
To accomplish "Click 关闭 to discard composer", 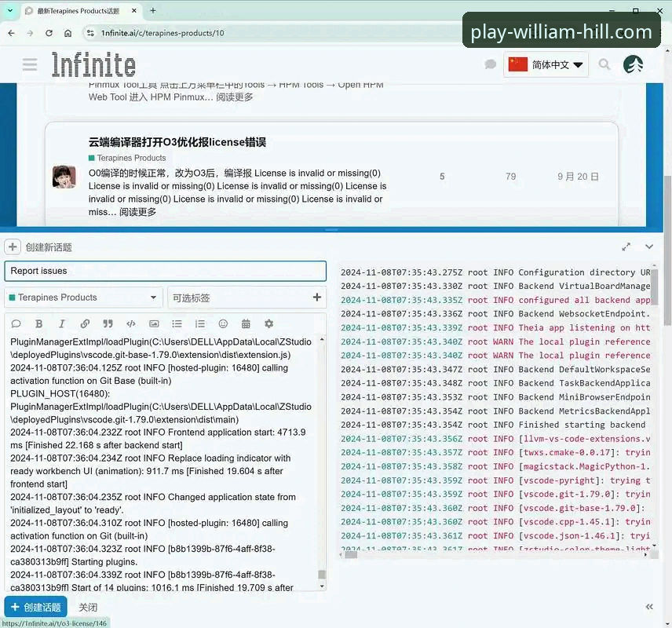I will [x=88, y=607].
